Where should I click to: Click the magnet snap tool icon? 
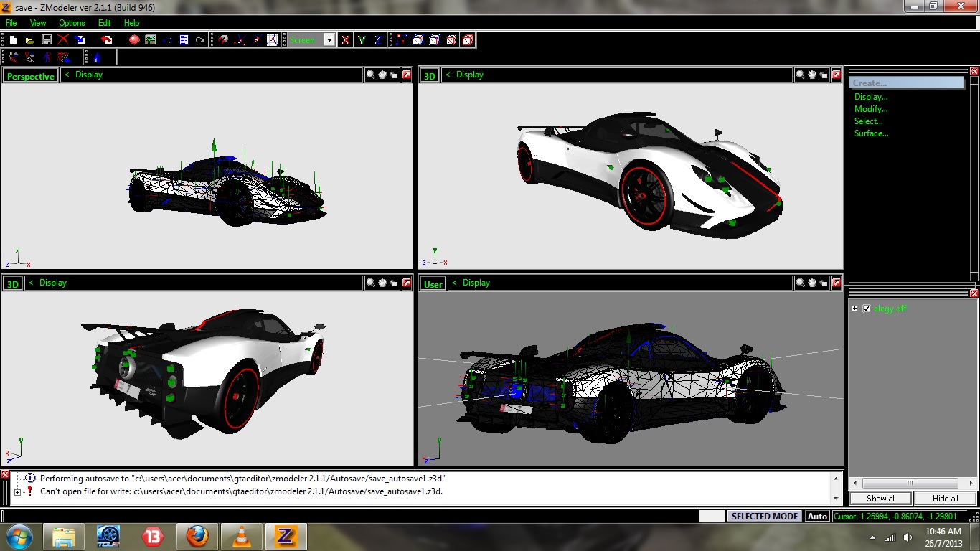[x=223, y=40]
